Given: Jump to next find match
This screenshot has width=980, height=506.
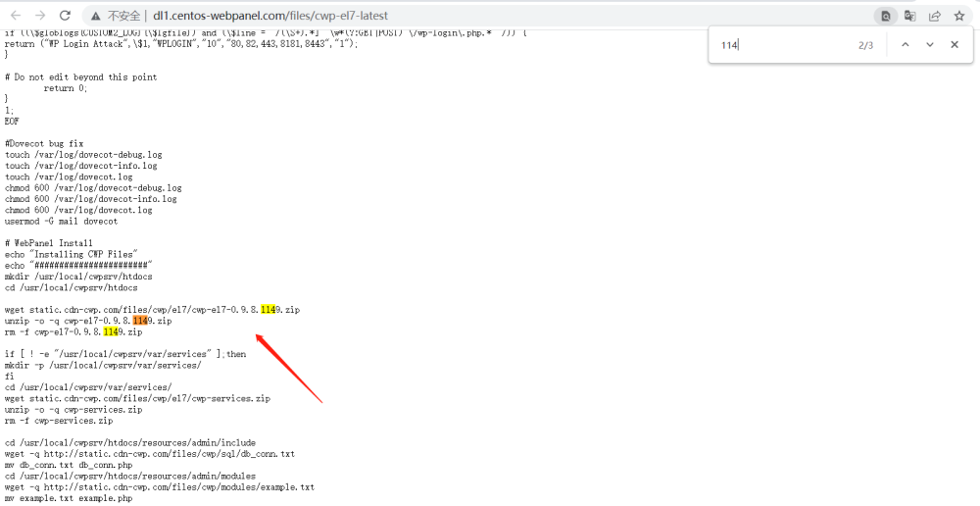Looking at the screenshot, I should point(930,44).
